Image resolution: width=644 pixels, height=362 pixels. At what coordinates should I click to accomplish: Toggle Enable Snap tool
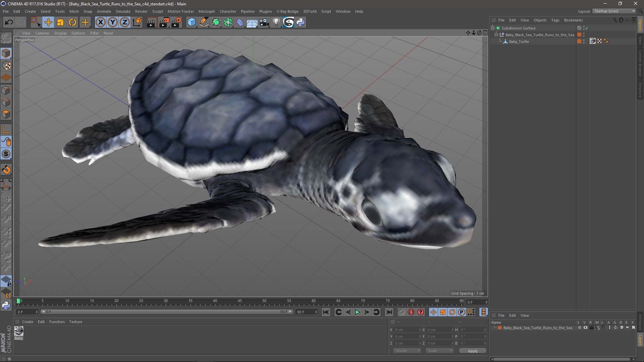[x=6, y=170]
